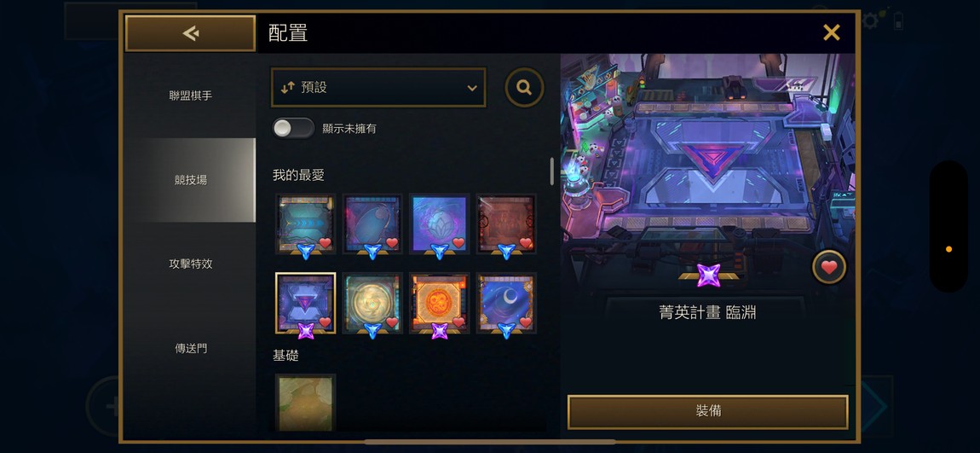Toggle the 顯示未擁有 switch
This screenshot has width=980, height=453.
point(293,128)
